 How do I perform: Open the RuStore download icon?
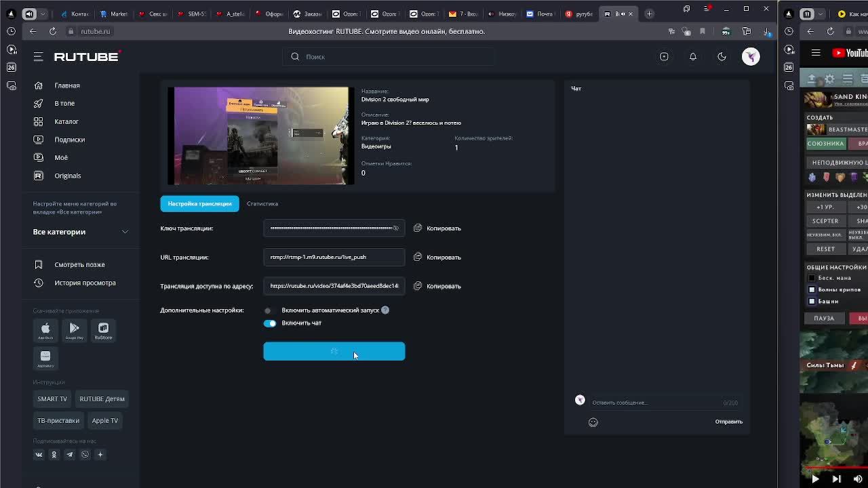pyautogui.click(x=103, y=331)
